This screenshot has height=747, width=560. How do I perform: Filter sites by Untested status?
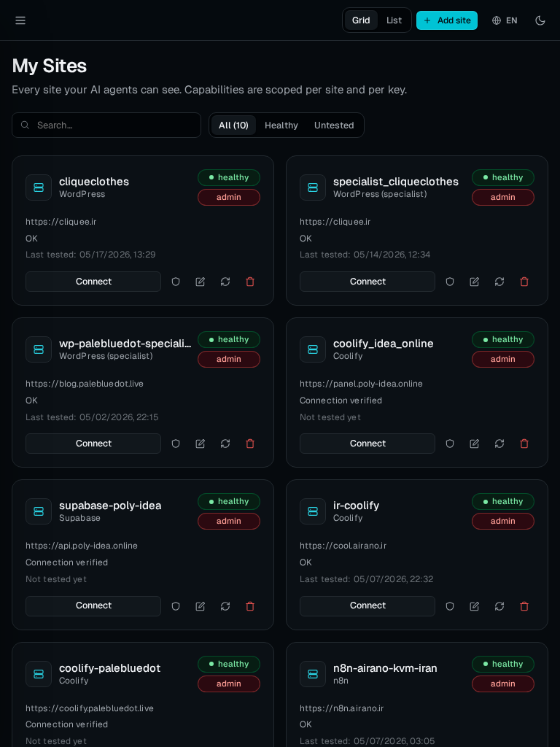tap(334, 125)
